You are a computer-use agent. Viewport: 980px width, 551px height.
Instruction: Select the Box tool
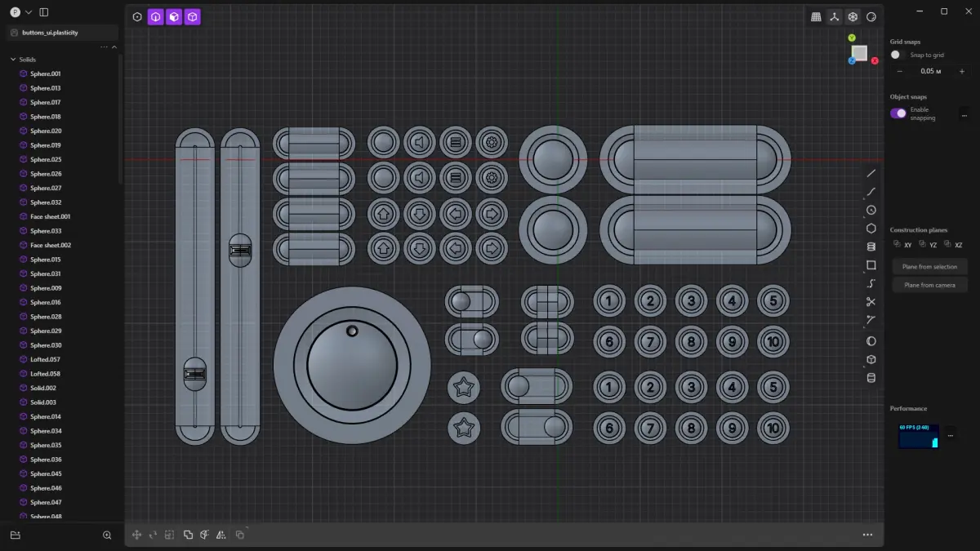point(871,359)
